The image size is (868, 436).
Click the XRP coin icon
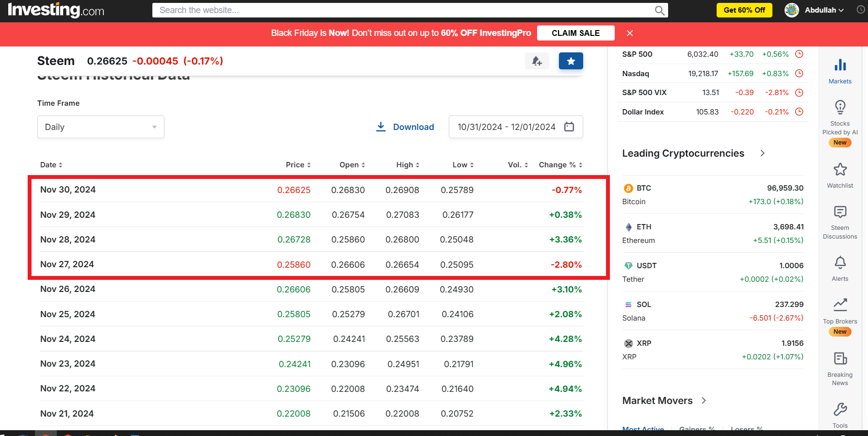pos(628,343)
